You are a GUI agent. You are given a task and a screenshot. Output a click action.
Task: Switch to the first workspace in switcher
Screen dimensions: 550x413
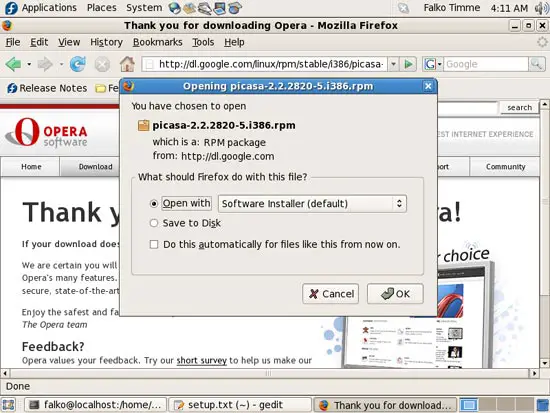tap(469, 405)
